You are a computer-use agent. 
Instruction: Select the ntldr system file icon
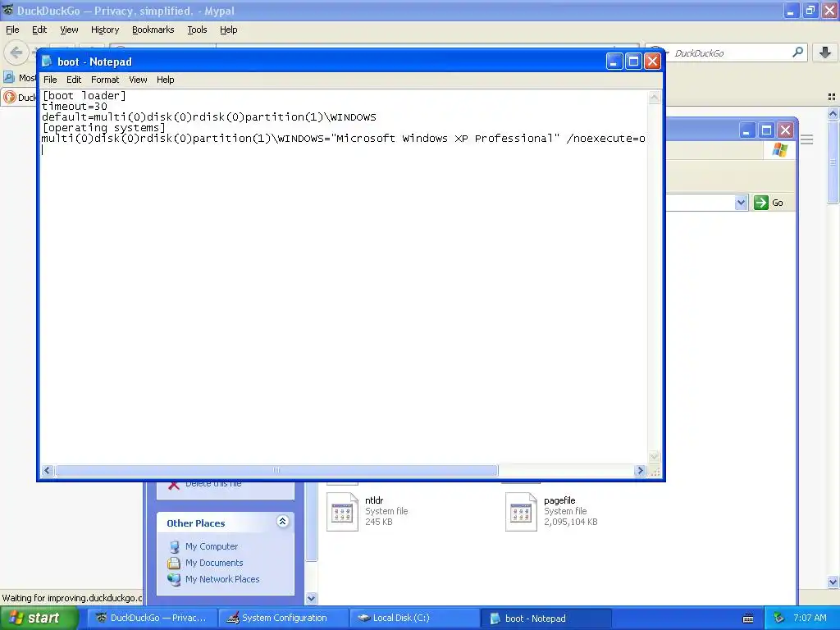(x=342, y=512)
